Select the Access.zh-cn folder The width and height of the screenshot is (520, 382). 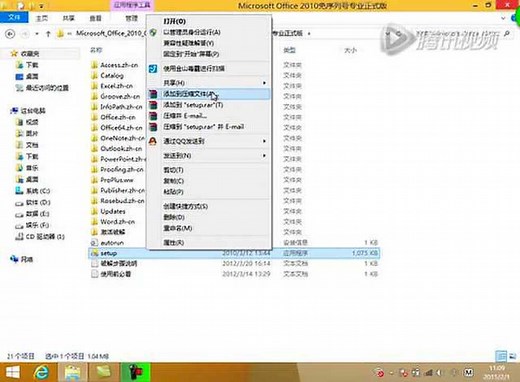click(x=119, y=65)
